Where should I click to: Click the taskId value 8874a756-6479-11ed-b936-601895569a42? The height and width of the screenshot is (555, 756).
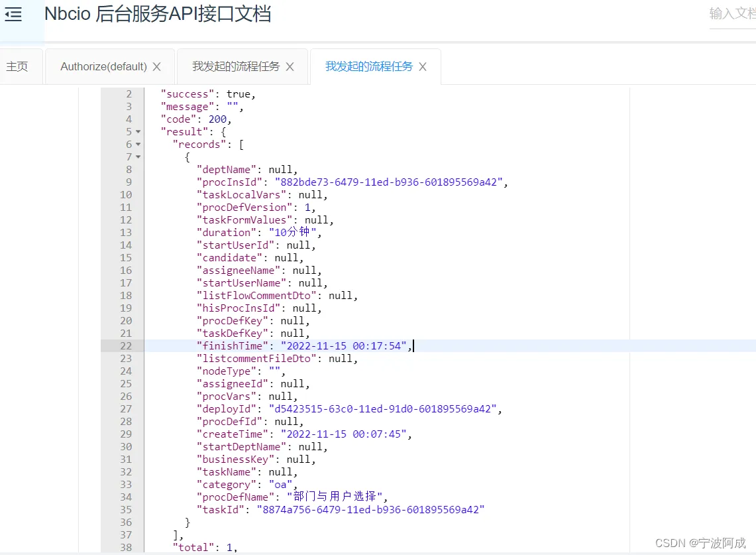click(x=370, y=510)
